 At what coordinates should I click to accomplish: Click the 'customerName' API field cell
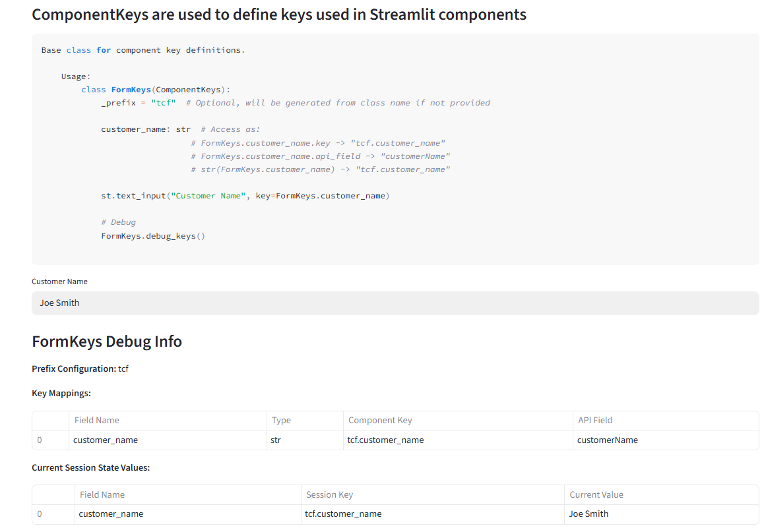tap(666, 440)
